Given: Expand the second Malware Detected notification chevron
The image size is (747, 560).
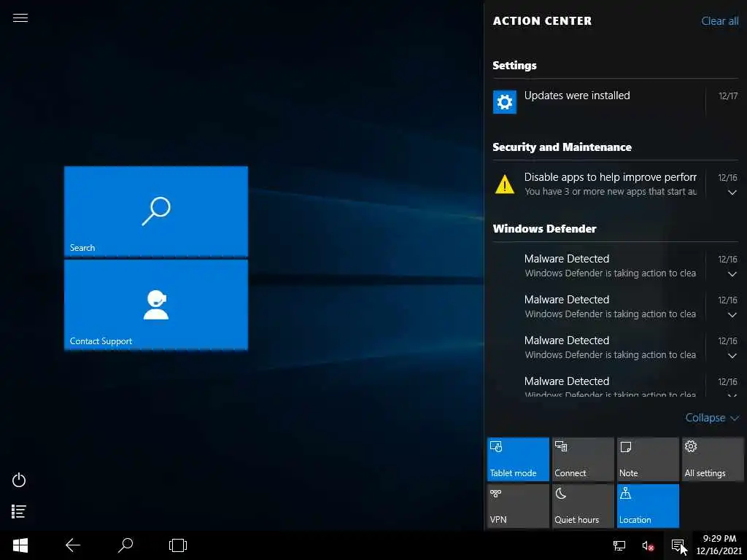Looking at the screenshot, I should [x=732, y=315].
